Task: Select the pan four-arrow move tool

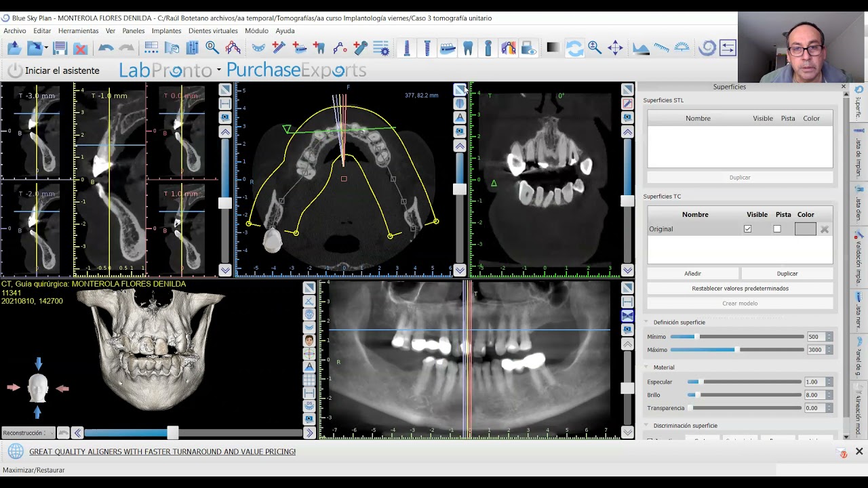Action: coord(615,48)
